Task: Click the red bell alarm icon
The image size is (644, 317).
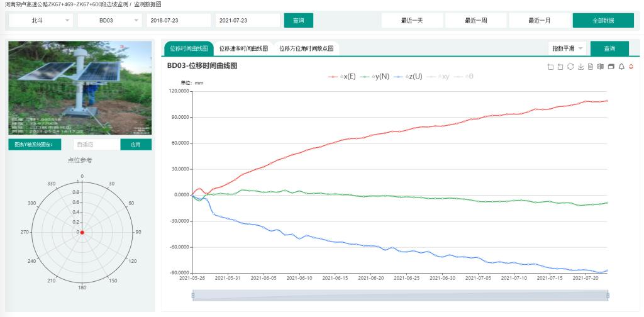Action: pos(631,67)
